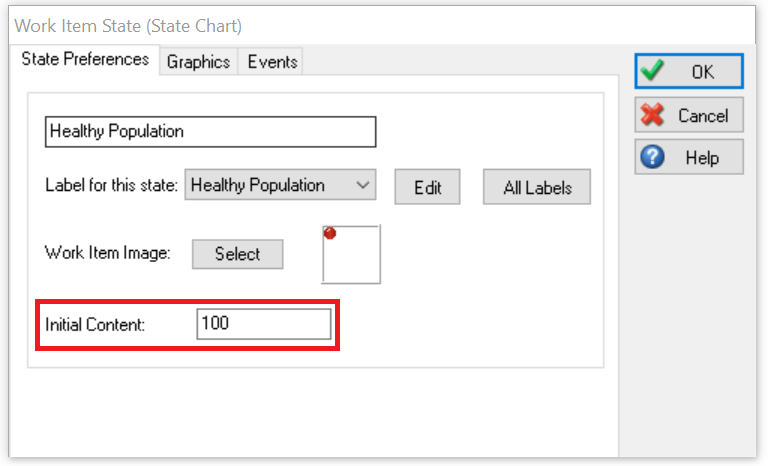Switch to the Graphics tab
The height and width of the screenshot is (466, 768).
pyautogui.click(x=198, y=62)
